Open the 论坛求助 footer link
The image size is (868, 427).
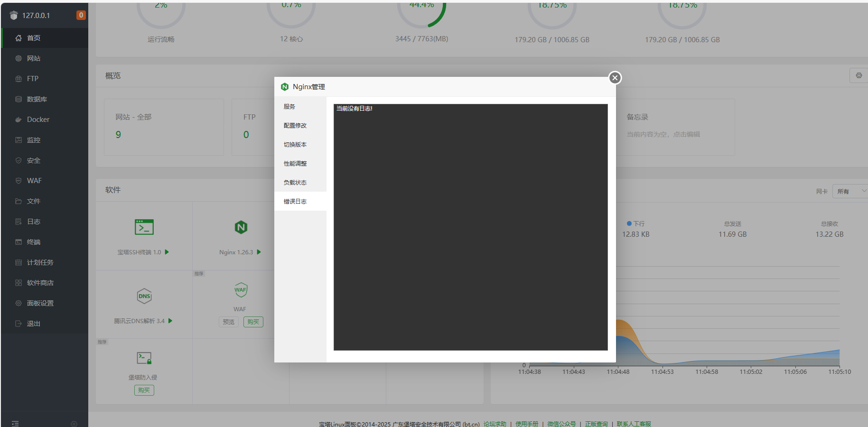[x=495, y=424]
